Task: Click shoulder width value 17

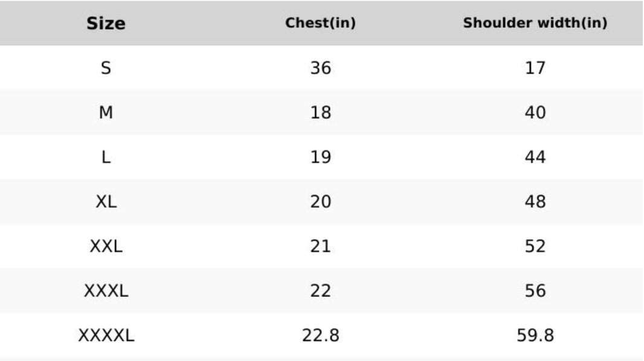Action: click(535, 68)
